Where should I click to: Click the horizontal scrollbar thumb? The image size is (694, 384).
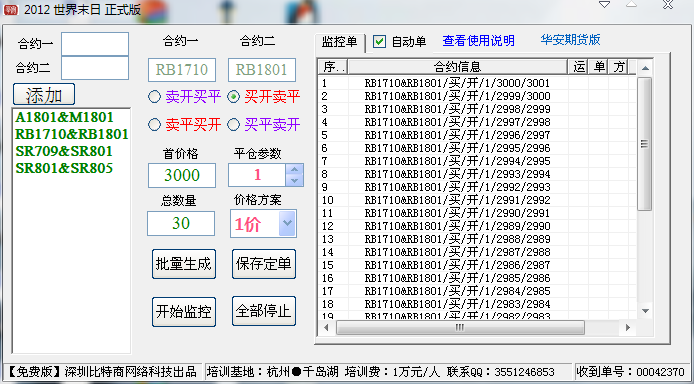click(460, 327)
